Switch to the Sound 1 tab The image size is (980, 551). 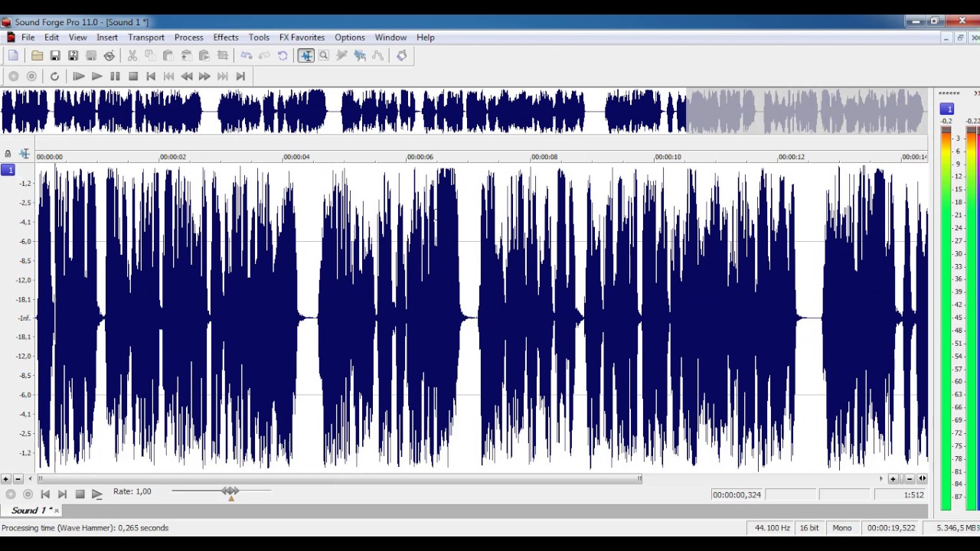click(30, 510)
